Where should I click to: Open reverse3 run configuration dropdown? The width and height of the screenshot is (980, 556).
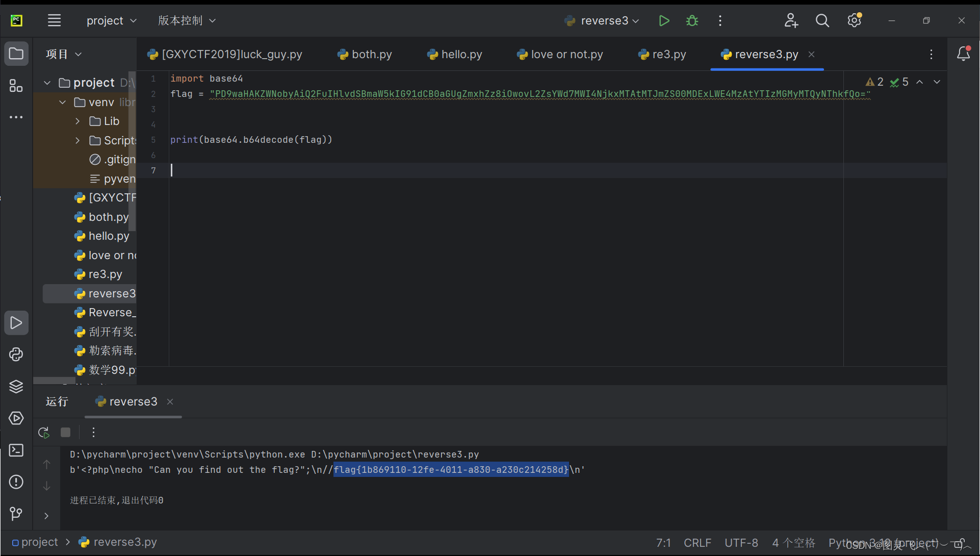(602, 20)
